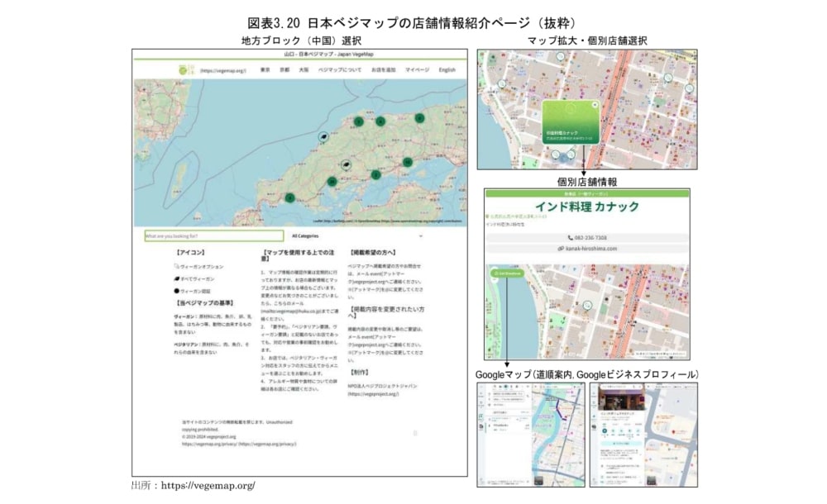Viewport: 827px width, 504px height.
Task: Click the インド料理 カナック shop title
Action: click(587, 206)
